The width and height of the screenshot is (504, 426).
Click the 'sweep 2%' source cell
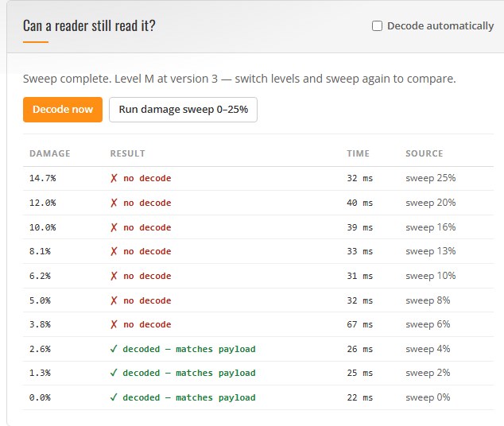(x=428, y=373)
